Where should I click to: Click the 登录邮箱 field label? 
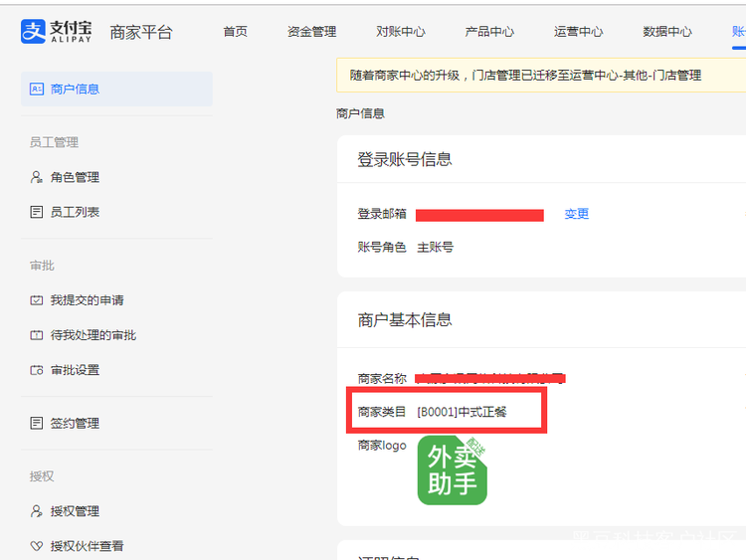(x=382, y=214)
